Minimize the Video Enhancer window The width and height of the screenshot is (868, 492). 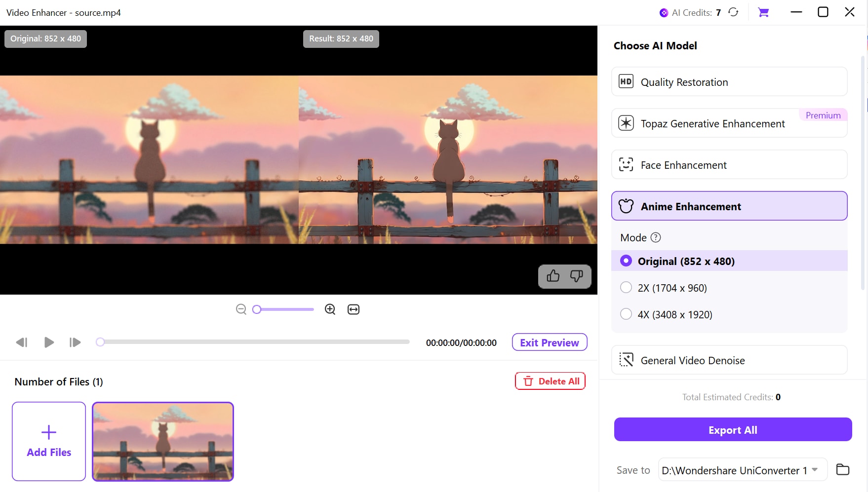click(x=796, y=12)
